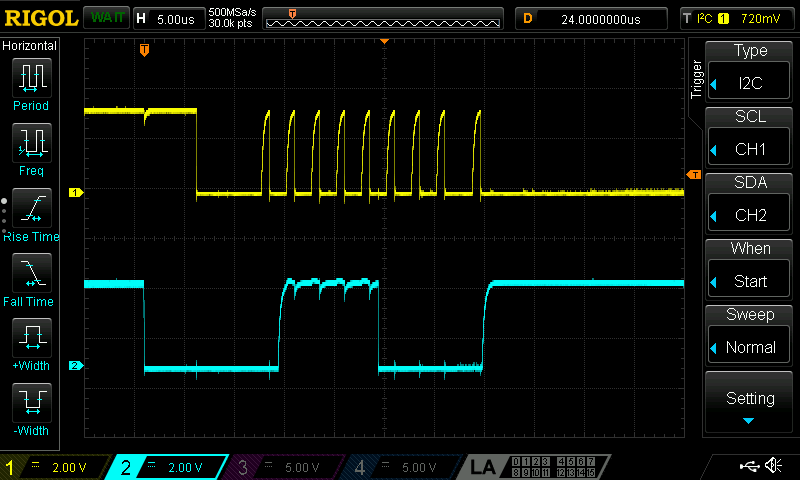800x480 pixels.
Task: Select the +Width measurement icon
Action: tap(31, 344)
